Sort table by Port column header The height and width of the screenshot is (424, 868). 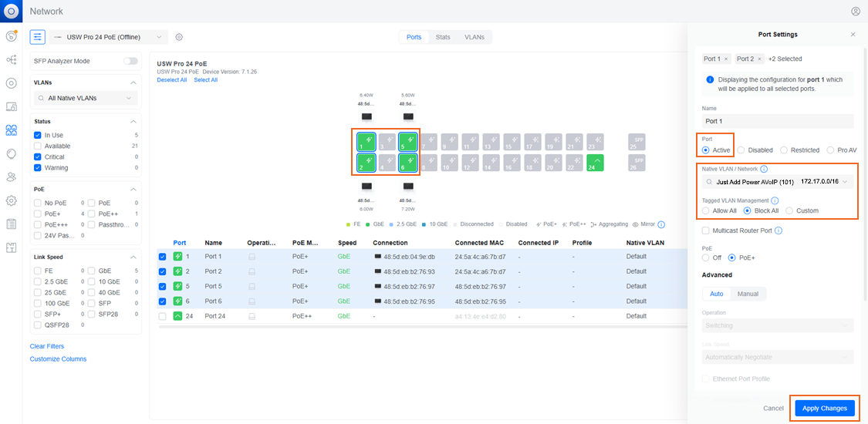(x=179, y=243)
